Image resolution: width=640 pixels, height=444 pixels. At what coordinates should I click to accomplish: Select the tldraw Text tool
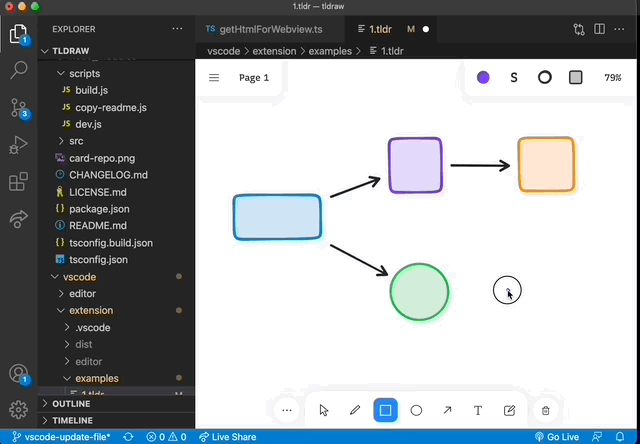point(478,410)
